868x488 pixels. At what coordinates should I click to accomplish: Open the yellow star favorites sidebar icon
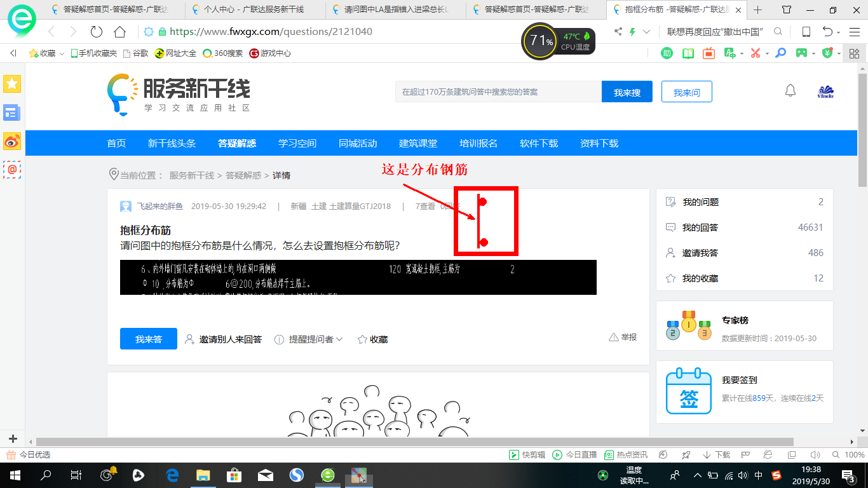pyautogui.click(x=12, y=83)
